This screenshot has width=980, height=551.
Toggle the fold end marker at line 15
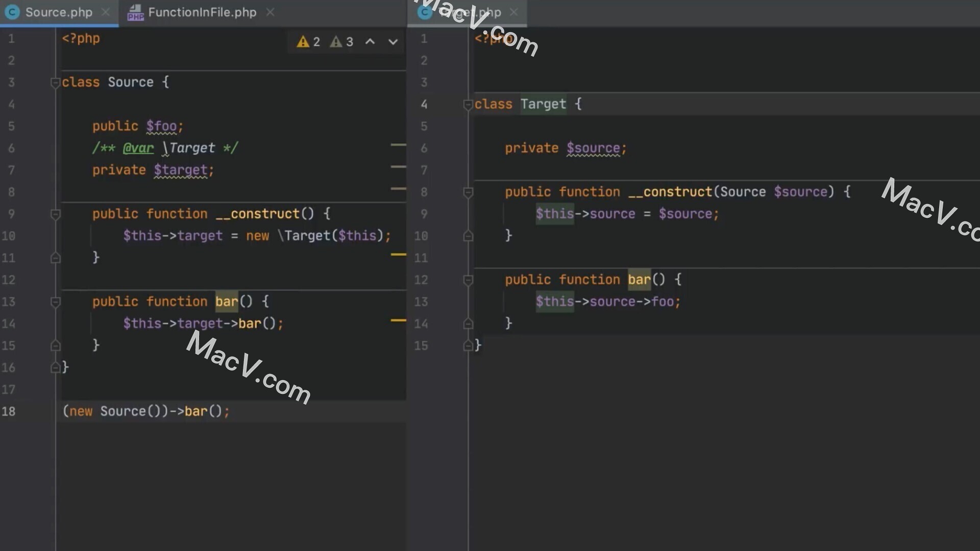(x=56, y=345)
